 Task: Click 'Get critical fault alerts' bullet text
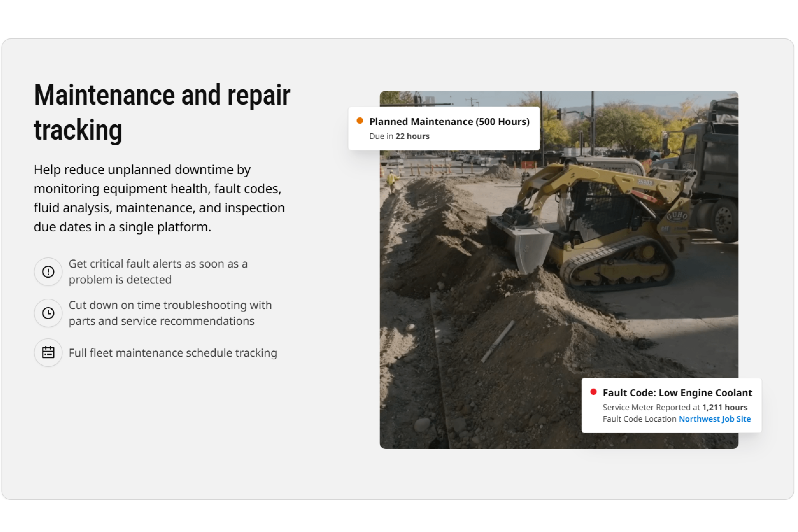click(x=158, y=272)
